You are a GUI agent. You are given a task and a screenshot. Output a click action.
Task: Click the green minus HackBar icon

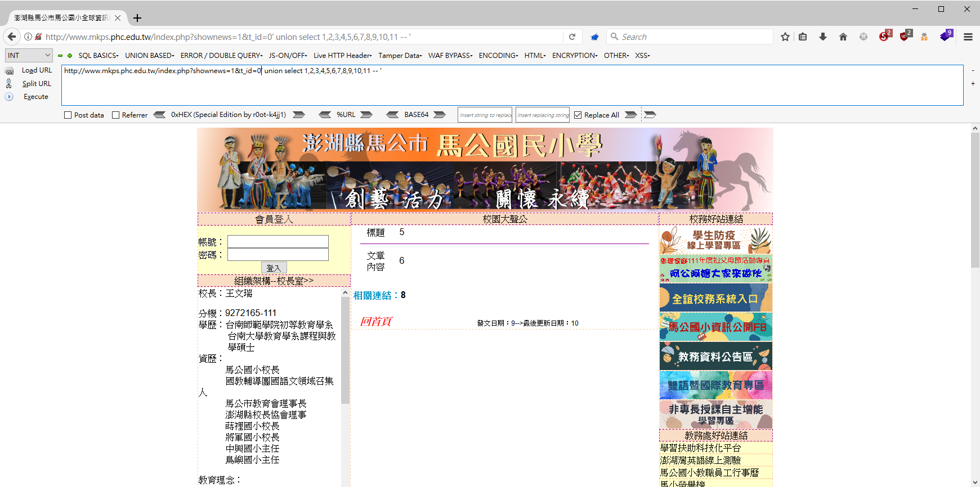[x=60, y=56]
